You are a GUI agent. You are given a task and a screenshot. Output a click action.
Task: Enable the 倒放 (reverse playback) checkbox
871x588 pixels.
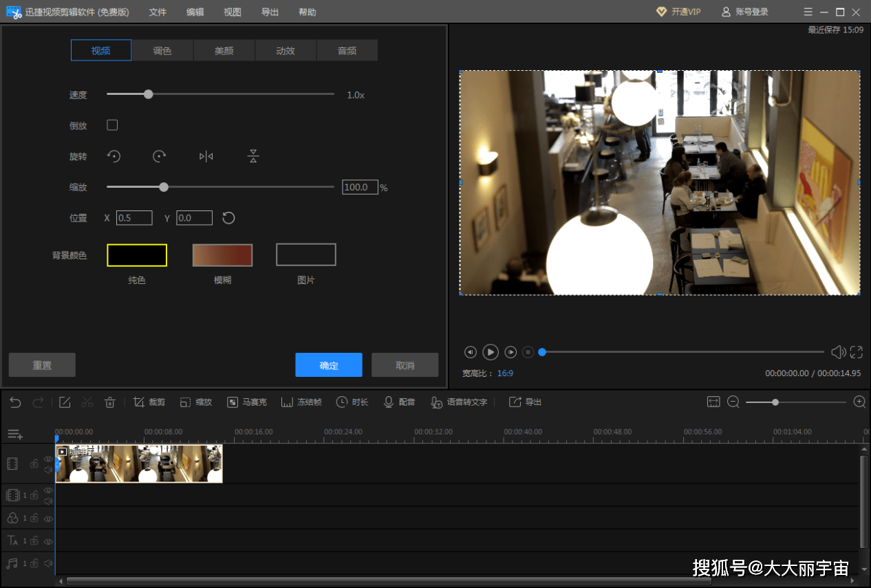(113, 124)
